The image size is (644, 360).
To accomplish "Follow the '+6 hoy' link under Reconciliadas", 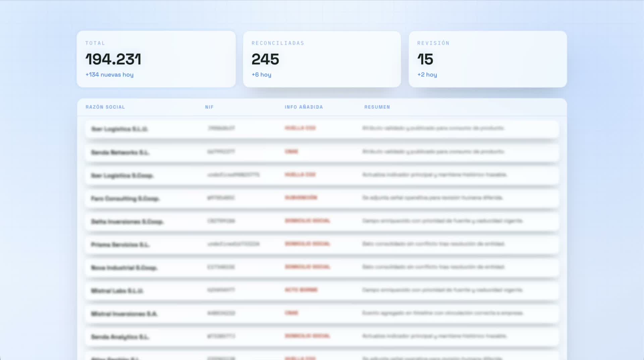I will click(x=261, y=75).
